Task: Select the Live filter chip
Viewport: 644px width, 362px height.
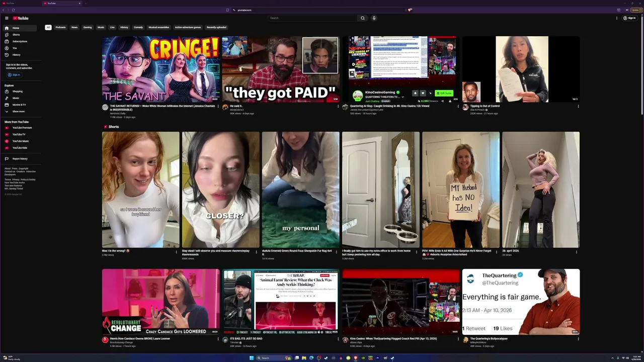Action: tap(112, 27)
